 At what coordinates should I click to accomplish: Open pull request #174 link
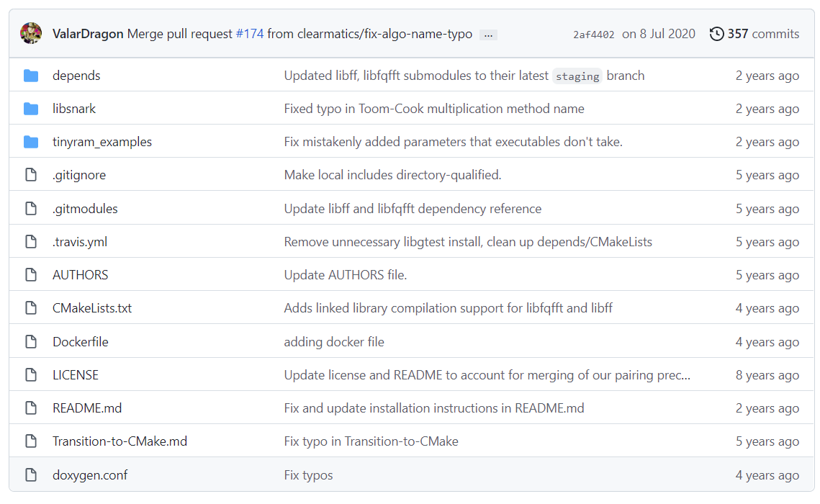[x=249, y=34]
